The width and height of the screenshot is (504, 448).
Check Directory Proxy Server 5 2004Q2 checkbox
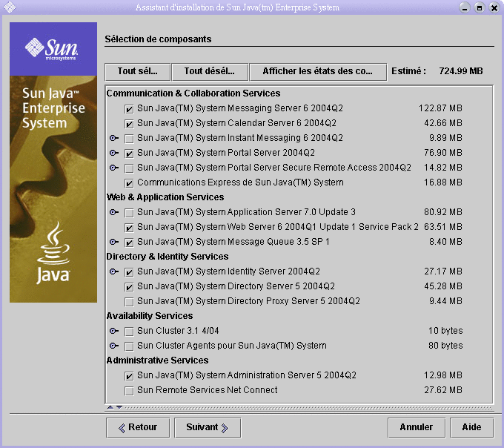tap(129, 302)
